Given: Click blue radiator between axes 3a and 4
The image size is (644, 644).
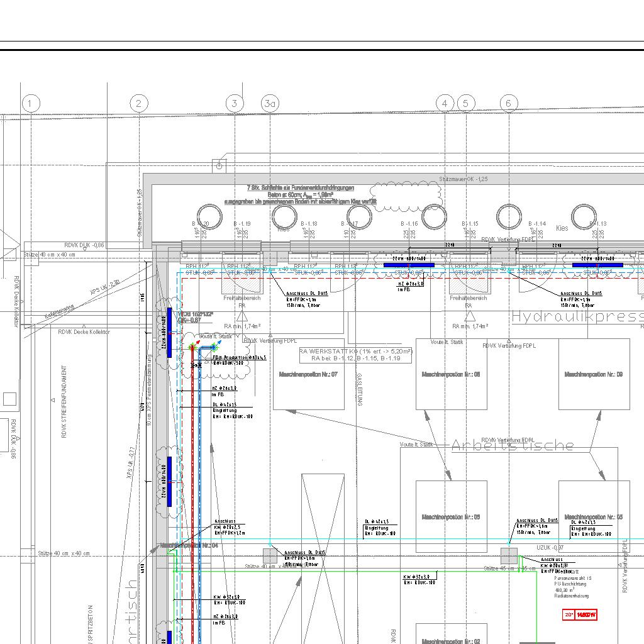Looking at the screenshot, I should coord(409,265).
